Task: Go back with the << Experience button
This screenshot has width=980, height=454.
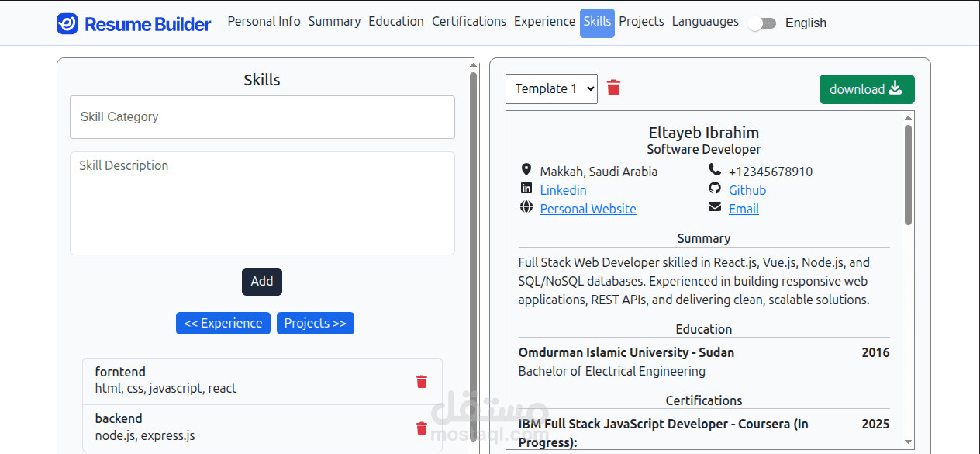Action: point(223,324)
